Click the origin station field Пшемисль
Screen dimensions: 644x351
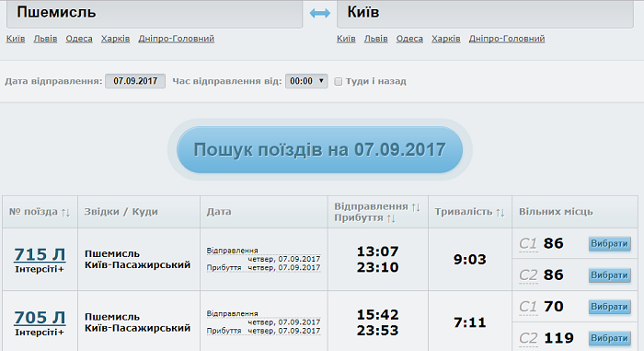[x=155, y=14]
